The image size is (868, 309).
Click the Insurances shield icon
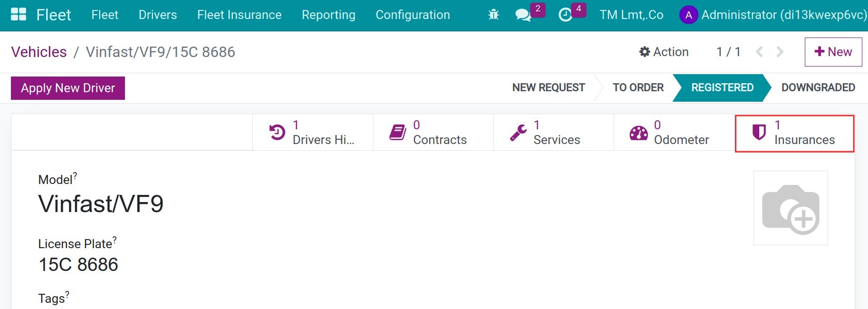759,132
